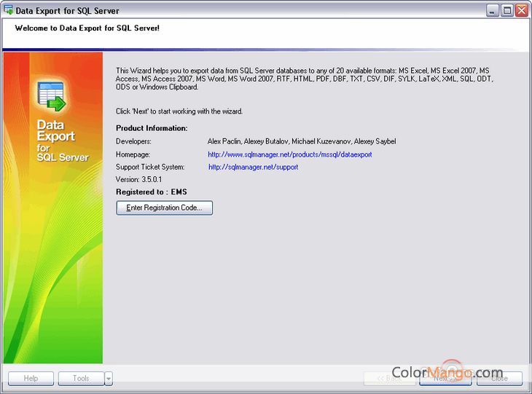The height and width of the screenshot is (394, 532).
Task: Click the developers names line
Action: pos(302,141)
